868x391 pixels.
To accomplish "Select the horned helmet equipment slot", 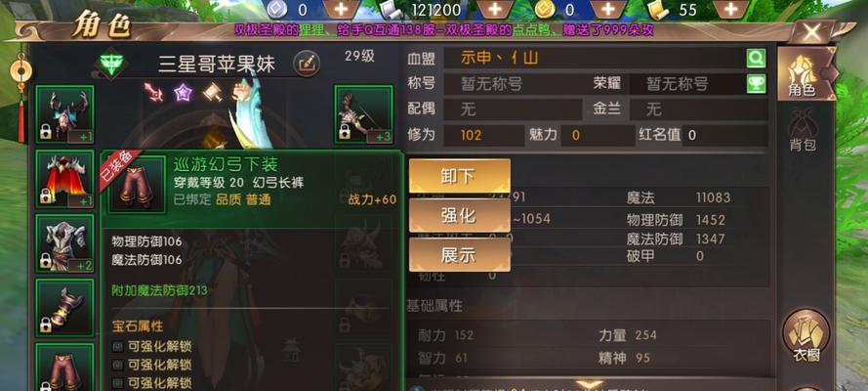I will coord(64,114).
